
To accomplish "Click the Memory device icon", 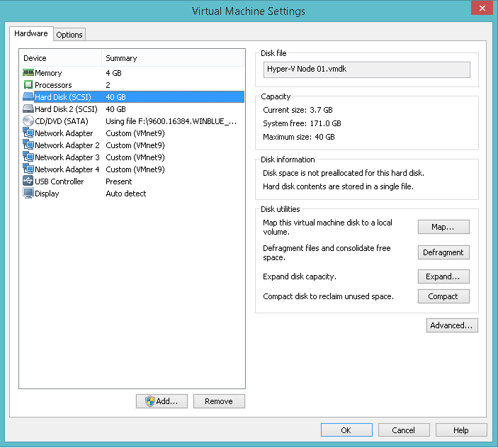I will 28,73.
